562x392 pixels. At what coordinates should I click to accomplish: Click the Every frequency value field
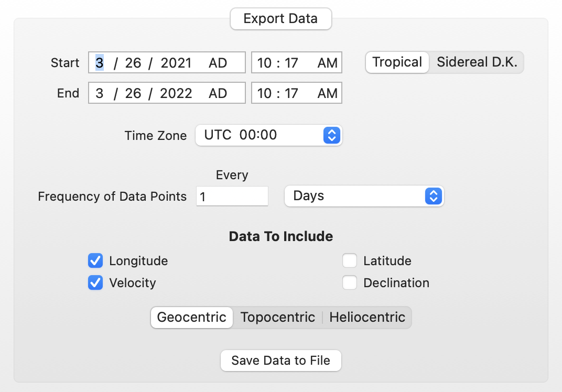click(232, 196)
